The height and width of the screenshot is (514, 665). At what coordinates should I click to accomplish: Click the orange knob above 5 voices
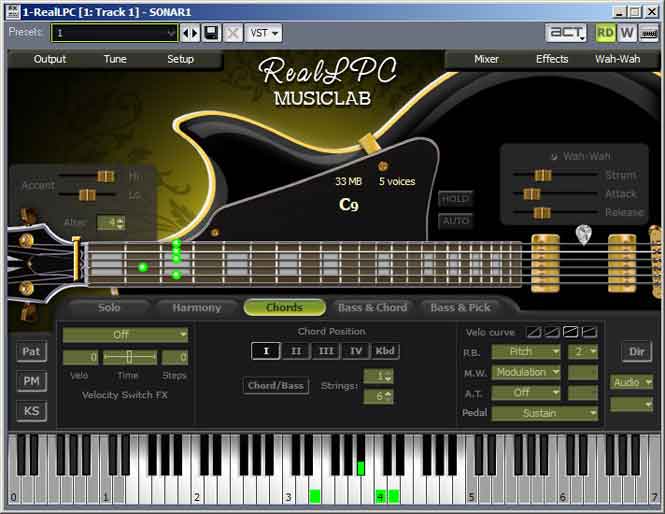[x=383, y=166]
